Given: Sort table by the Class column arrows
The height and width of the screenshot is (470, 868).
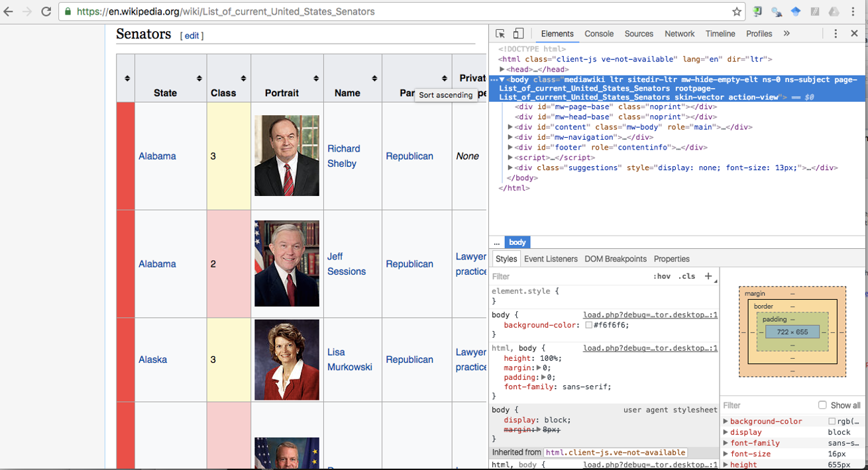Looking at the screenshot, I should tap(243, 78).
